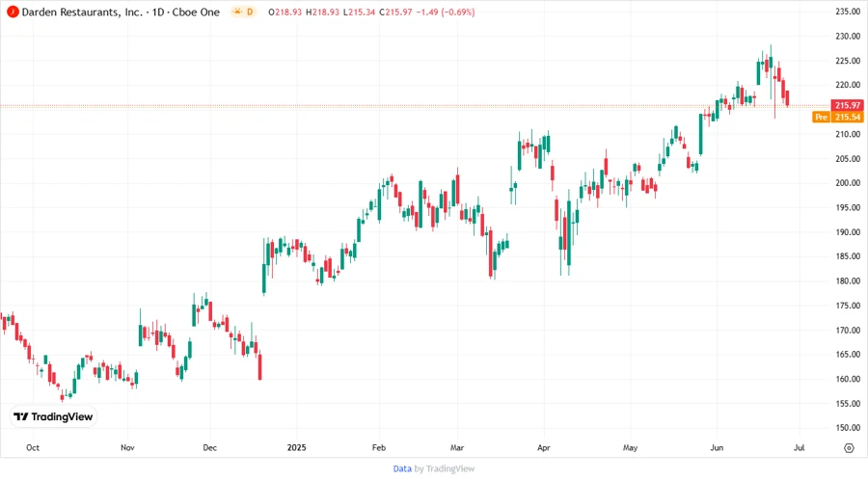Click the 'Apr' time axis label
The height and width of the screenshot is (480, 868).
[x=544, y=447]
